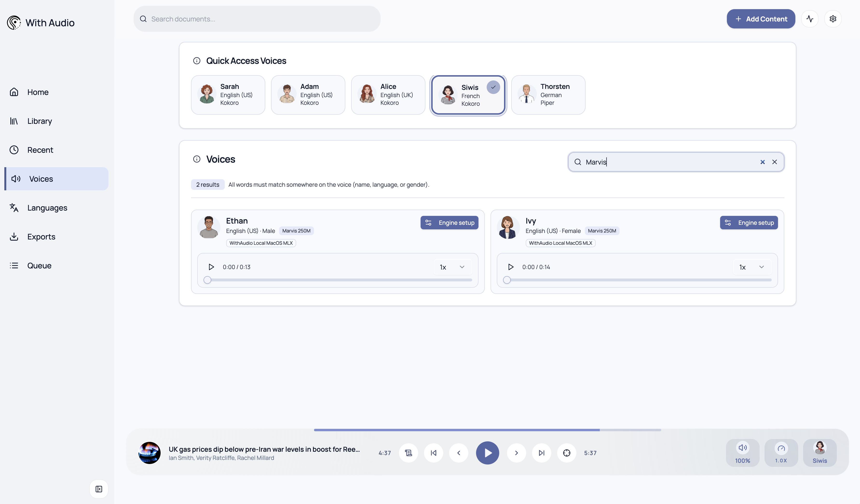
Task: Skip to the next track
Action: tap(541, 453)
